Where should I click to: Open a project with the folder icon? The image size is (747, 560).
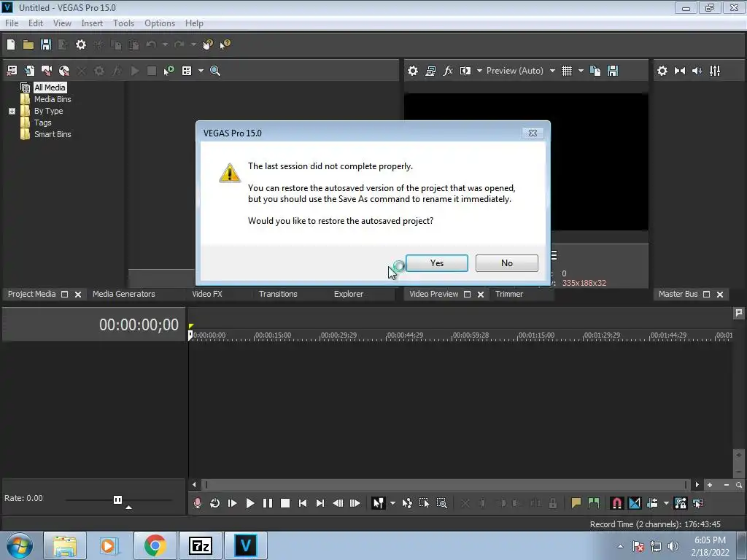click(28, 44)
